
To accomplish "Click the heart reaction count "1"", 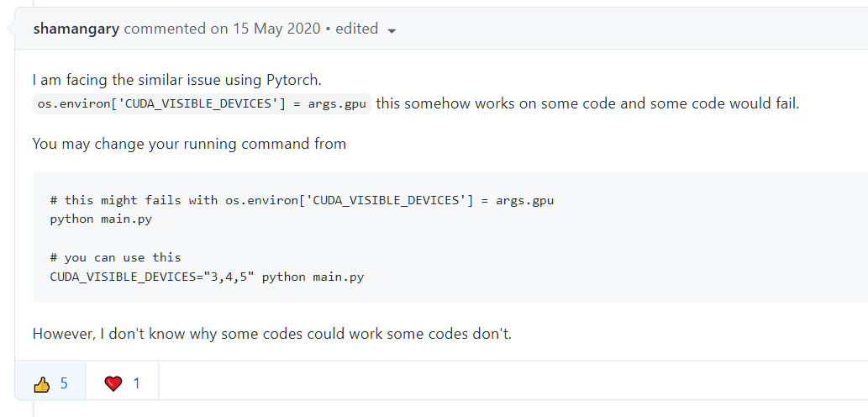I will [136, 383].
